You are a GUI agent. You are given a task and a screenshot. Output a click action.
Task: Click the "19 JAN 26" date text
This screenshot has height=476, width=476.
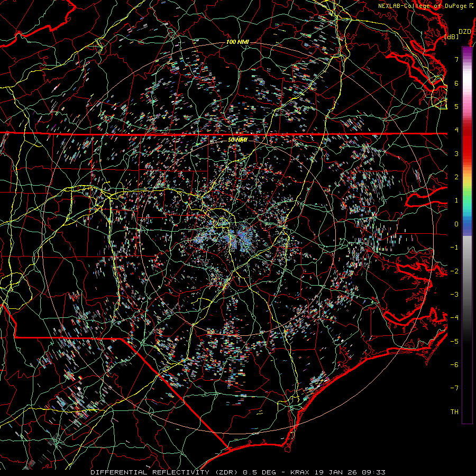click(335, 472)
